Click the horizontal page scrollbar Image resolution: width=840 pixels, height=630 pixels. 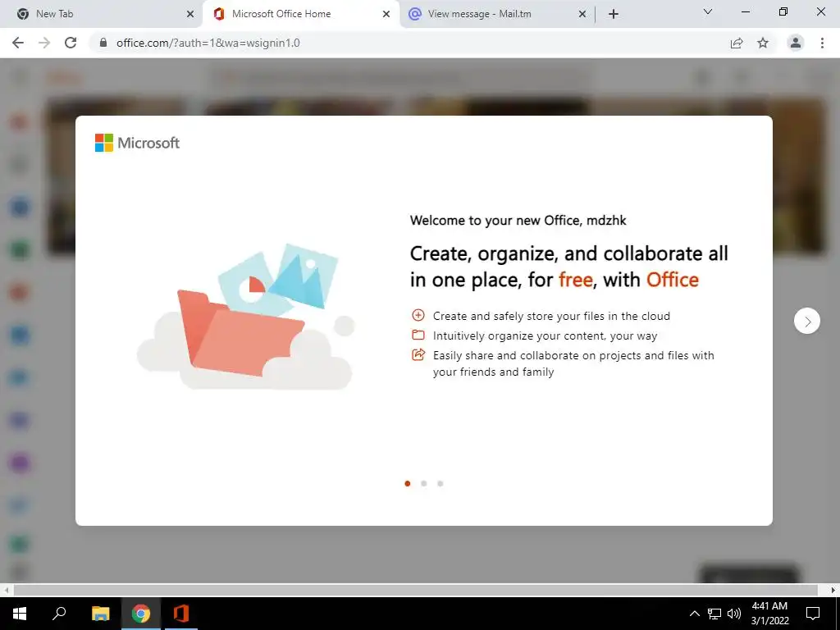416,590
